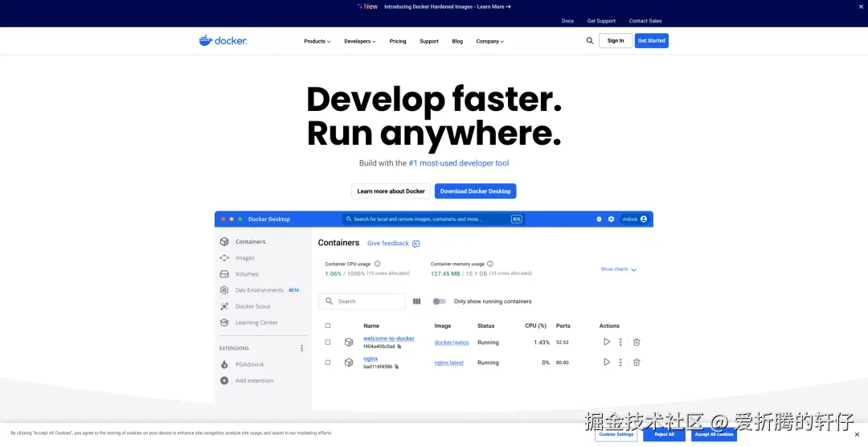Screen dimensions: 868x447
Task: Open the Get Support link
Action: (601, 21)
